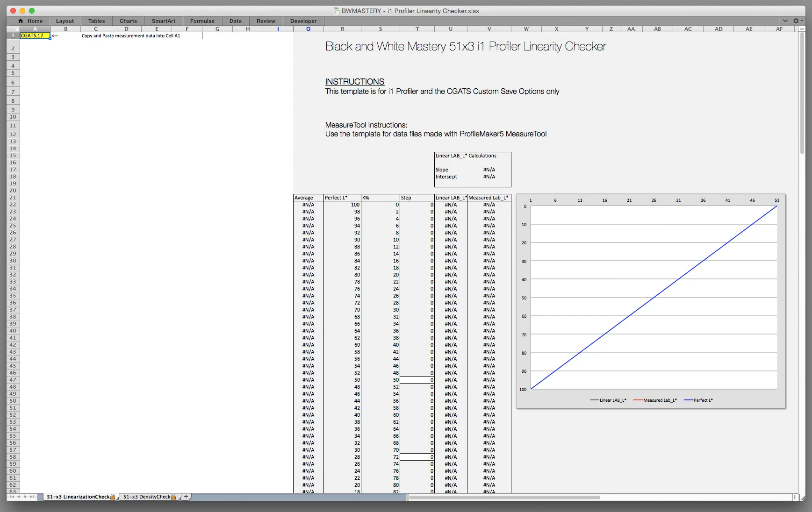Image resolution: width=812 pixels, height=512 pixels.
Task: Select the SmartArt ribbon tab
Action: (164, 21)
